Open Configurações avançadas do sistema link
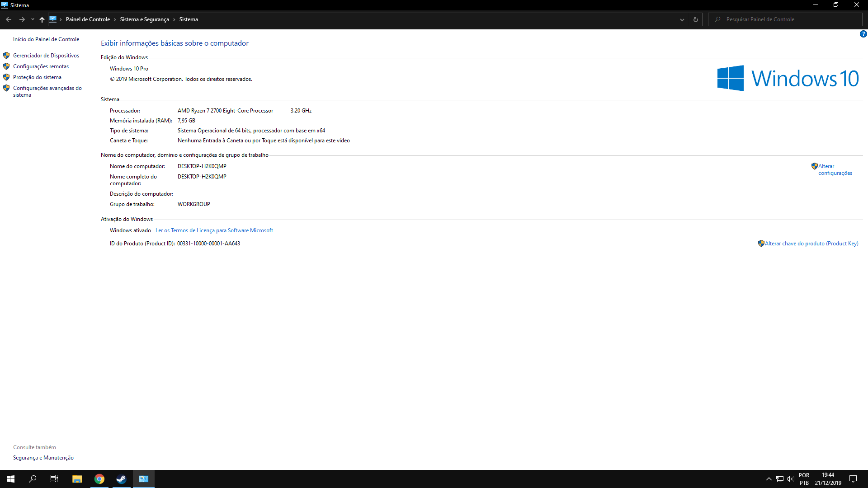868x488 pixels. pos(47,91)
